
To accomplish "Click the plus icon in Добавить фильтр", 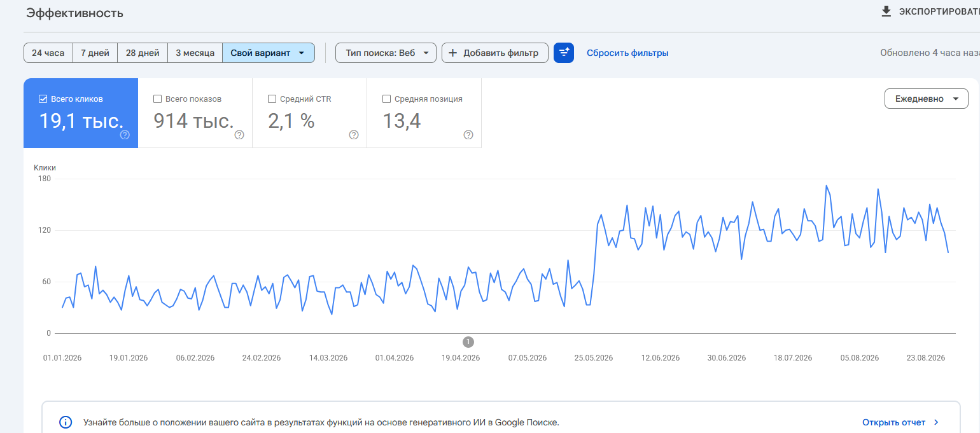I will coord(453,53).
